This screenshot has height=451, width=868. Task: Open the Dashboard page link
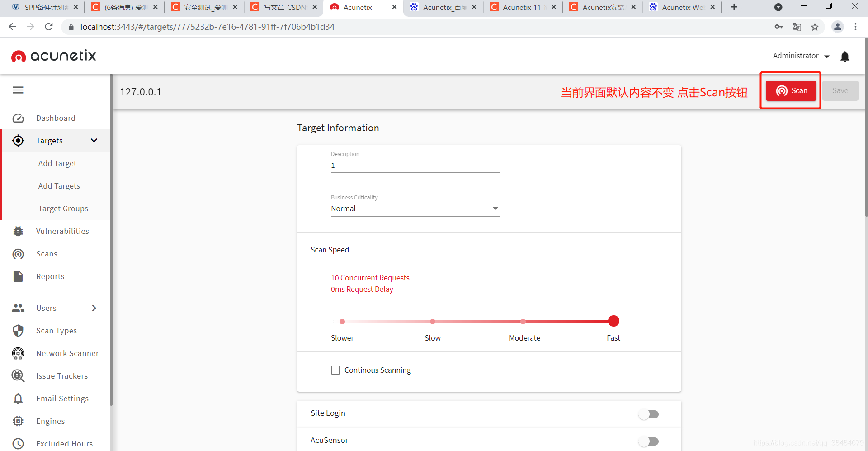click(x=56, y=118)
